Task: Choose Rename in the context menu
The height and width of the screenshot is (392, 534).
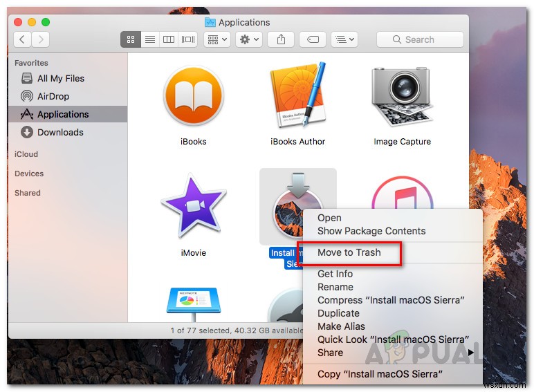Action: [x=393, y=287]
